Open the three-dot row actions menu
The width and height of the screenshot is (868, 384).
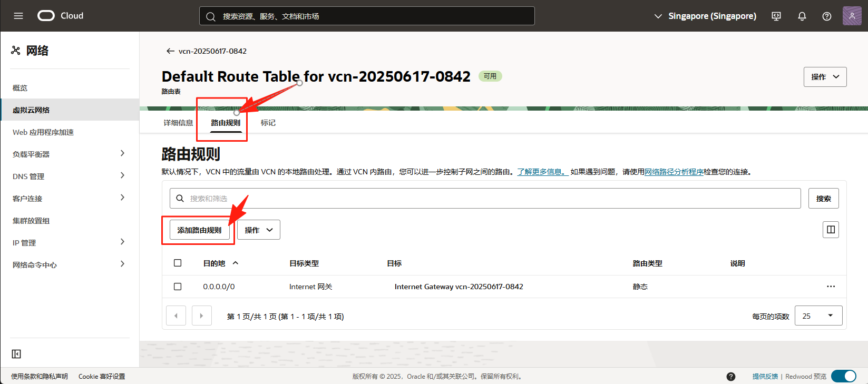click(x=831, y=287)
